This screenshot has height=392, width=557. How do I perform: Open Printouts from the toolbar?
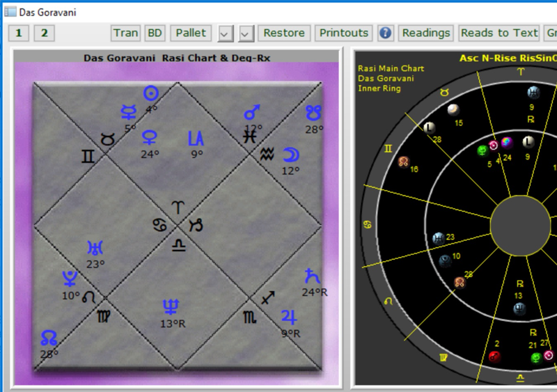pyautogui.click(x=343, y=33)
